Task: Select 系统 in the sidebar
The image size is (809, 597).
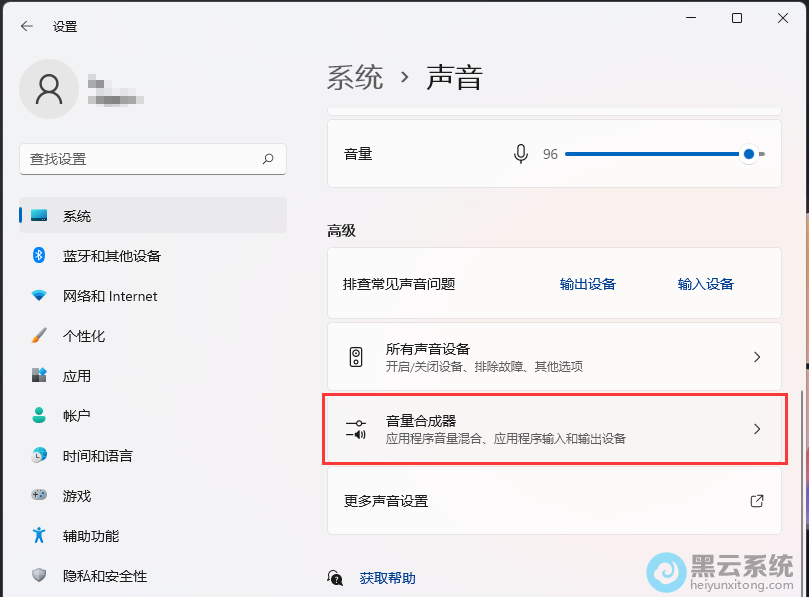Action: tap(77, 216)
